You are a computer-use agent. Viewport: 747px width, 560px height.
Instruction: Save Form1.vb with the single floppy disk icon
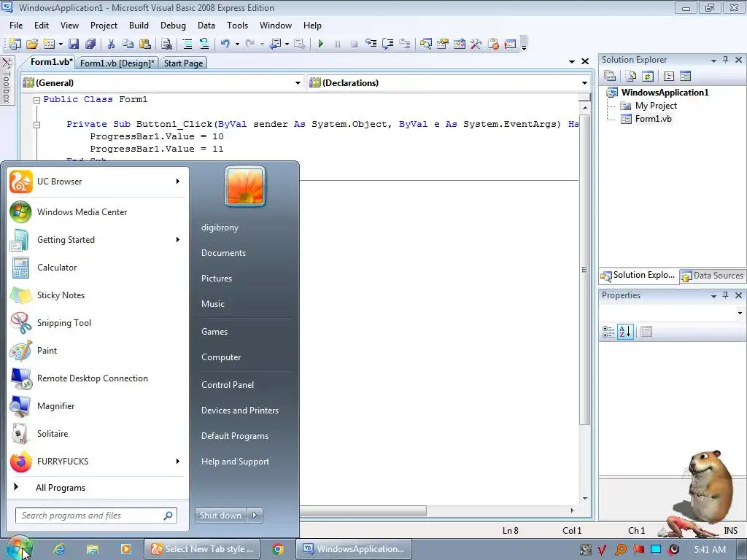[74, 44]
